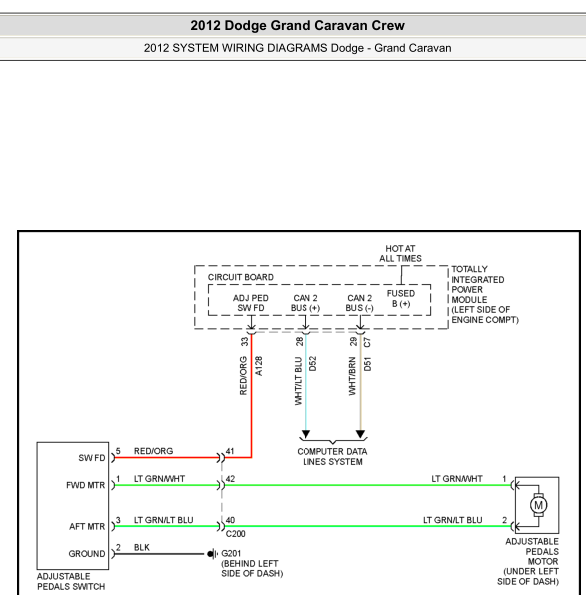
Task: Click the 'GROUND' terminal label
Action: (87, 554)
